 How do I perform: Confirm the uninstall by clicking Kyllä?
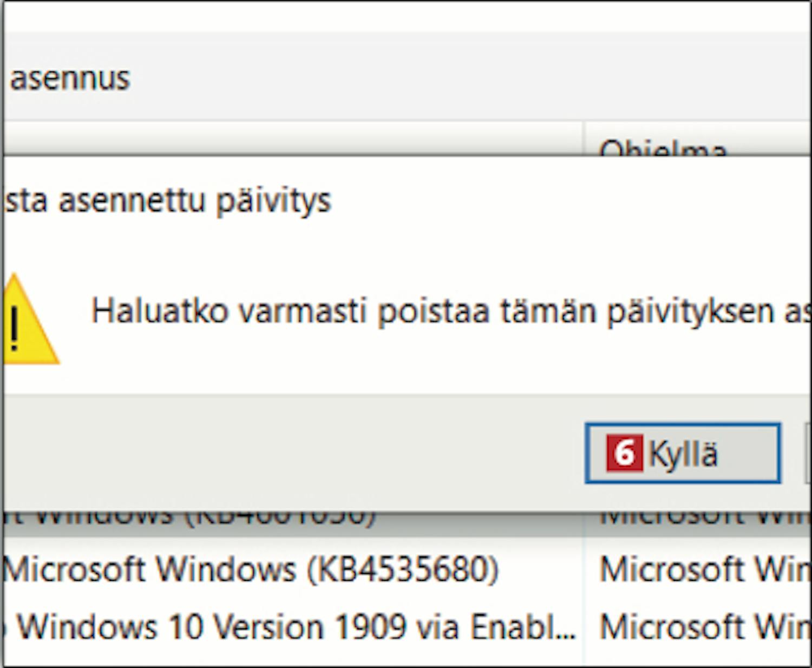[683, 454]
